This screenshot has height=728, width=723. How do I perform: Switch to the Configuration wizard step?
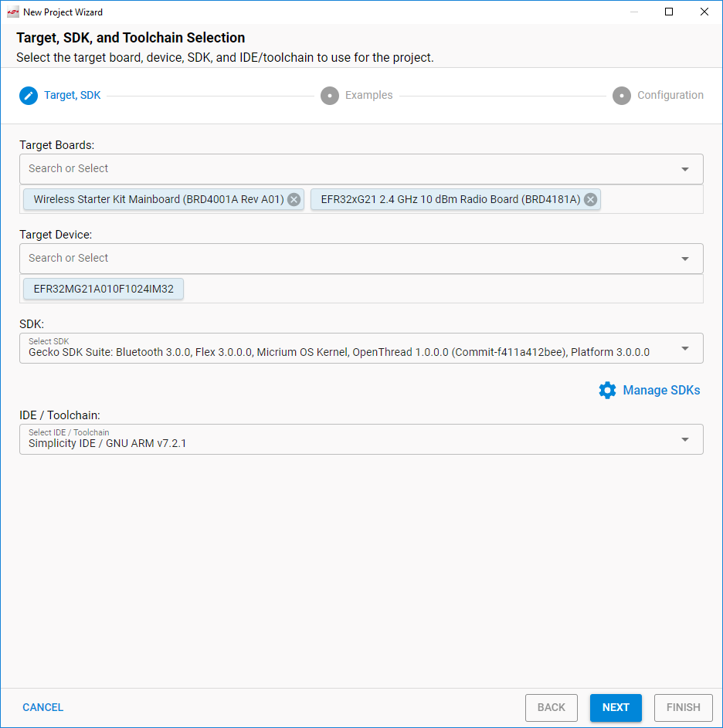click(670, 95)
